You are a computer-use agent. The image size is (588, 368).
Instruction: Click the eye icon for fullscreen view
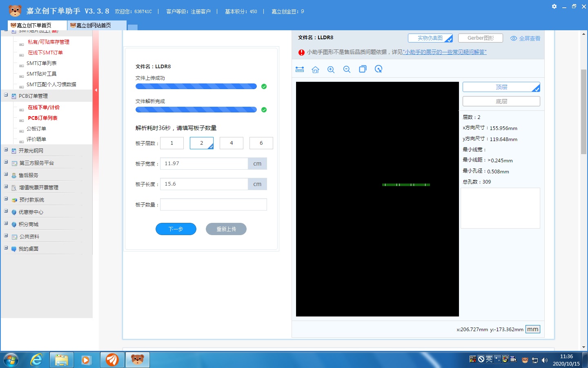[x=514, y=38]
